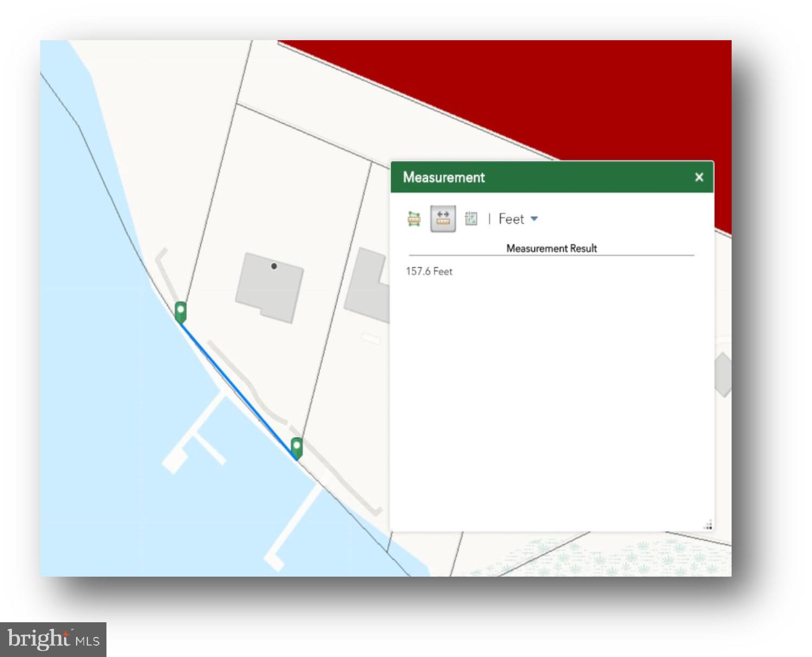Click the Measurement panel title bar

[543, 177]
